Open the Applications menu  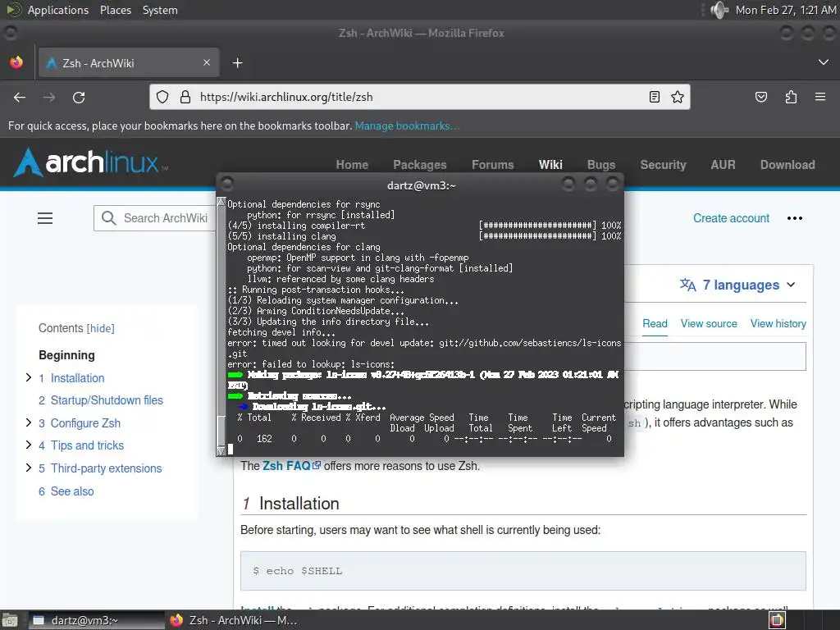(x=58, y=10)
